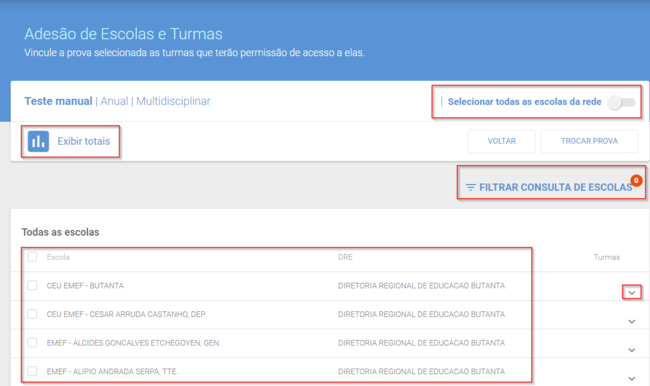Screen dimensions: 650x386
Task: Select EMEF - ALCIDES GONCALVES ETCHEGOYEN checkbox
Action: click(x=32, y=342)
